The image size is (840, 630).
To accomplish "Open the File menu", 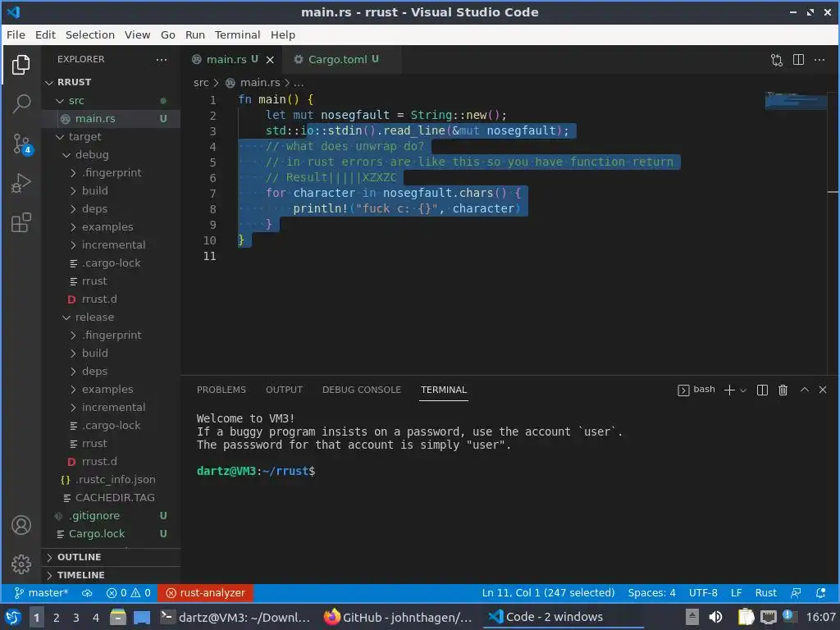I will 16,34.
